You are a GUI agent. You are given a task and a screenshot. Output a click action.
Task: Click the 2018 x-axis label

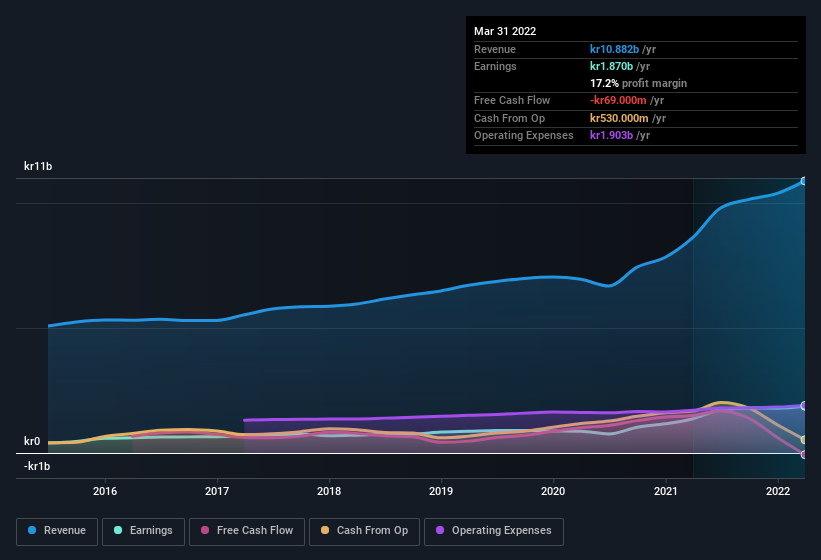[329, 491]
